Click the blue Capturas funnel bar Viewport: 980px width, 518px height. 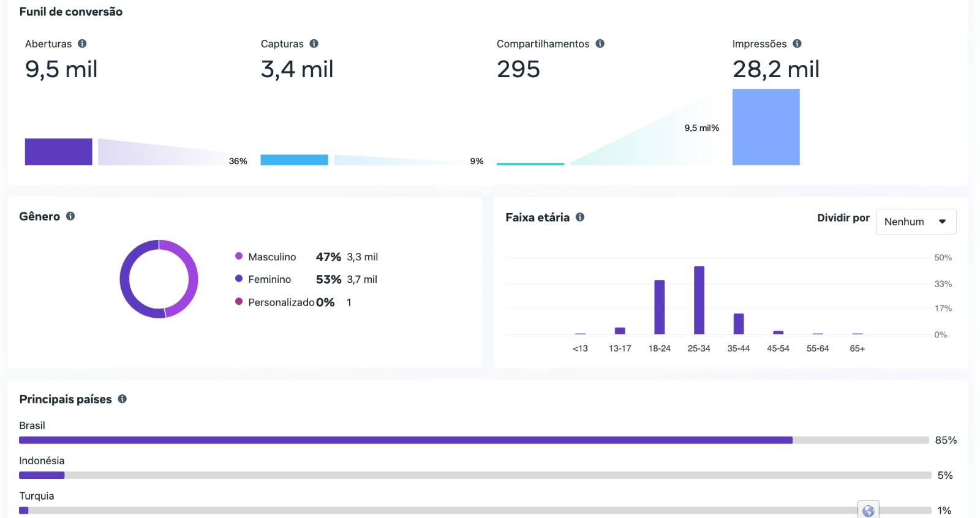coord(294,160)
